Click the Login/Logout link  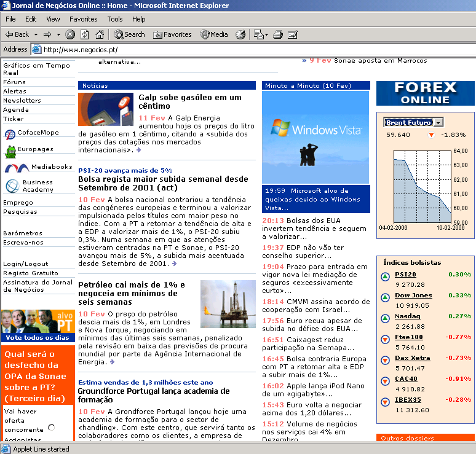[25, 264]
